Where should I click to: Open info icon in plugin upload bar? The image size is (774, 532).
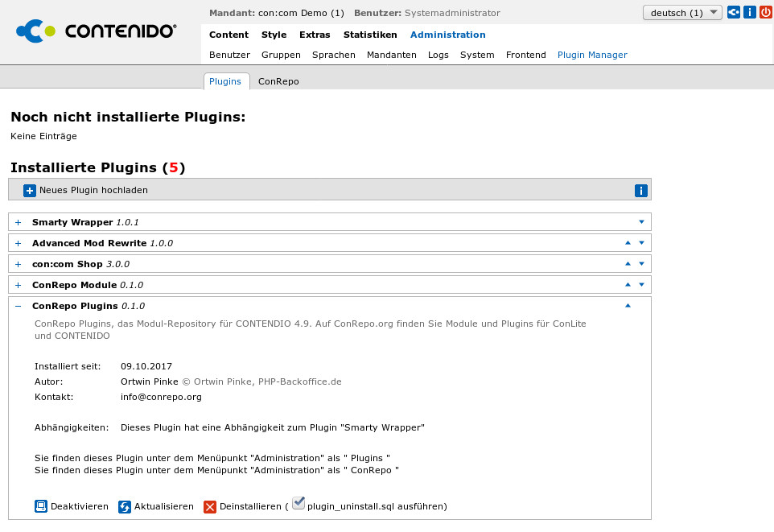click(x=641, y=191)
